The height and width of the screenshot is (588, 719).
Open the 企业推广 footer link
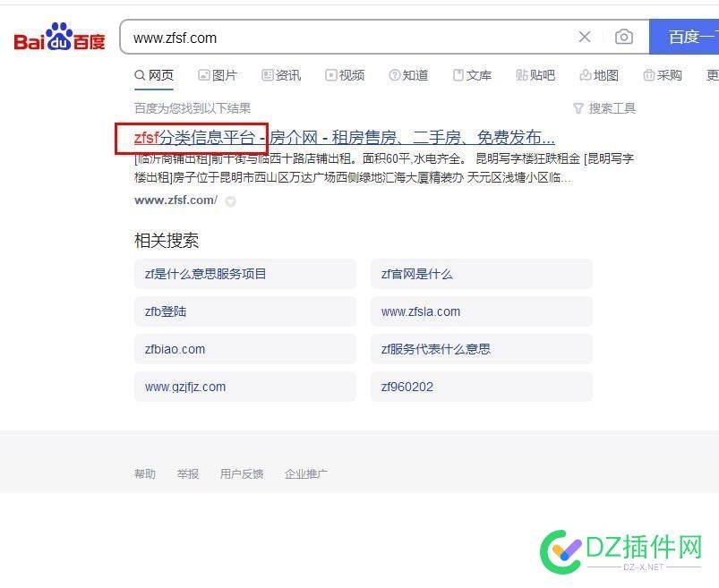306,473
